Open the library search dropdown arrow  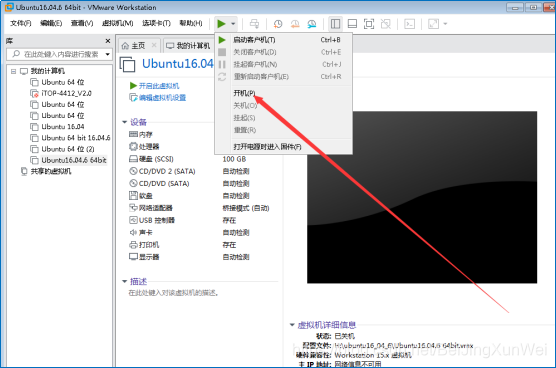click(x=107, y=54)
